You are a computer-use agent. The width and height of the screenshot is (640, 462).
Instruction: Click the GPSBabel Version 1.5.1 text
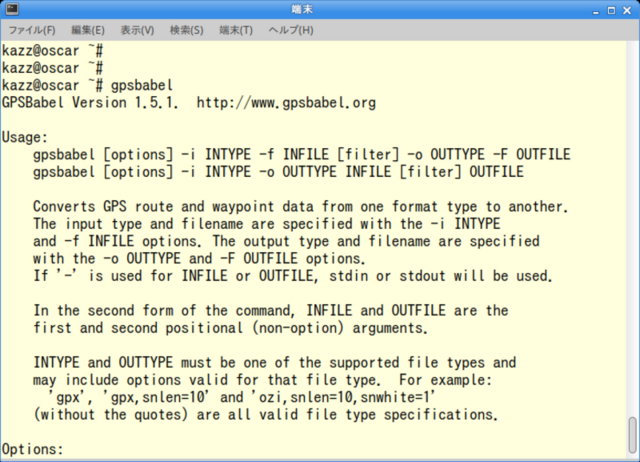[x=90, y=103]
